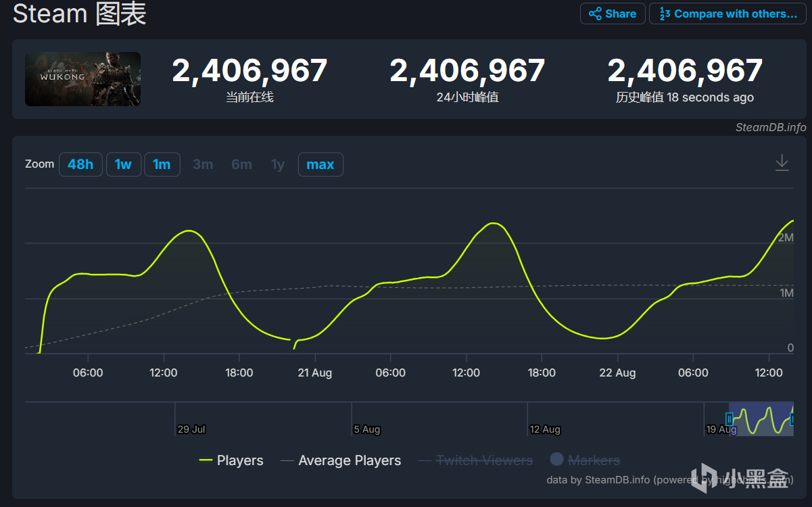This screenshot has height=507, width=812.
Task: Click the 12 Aug navigator date label
Action: point(545,429)
